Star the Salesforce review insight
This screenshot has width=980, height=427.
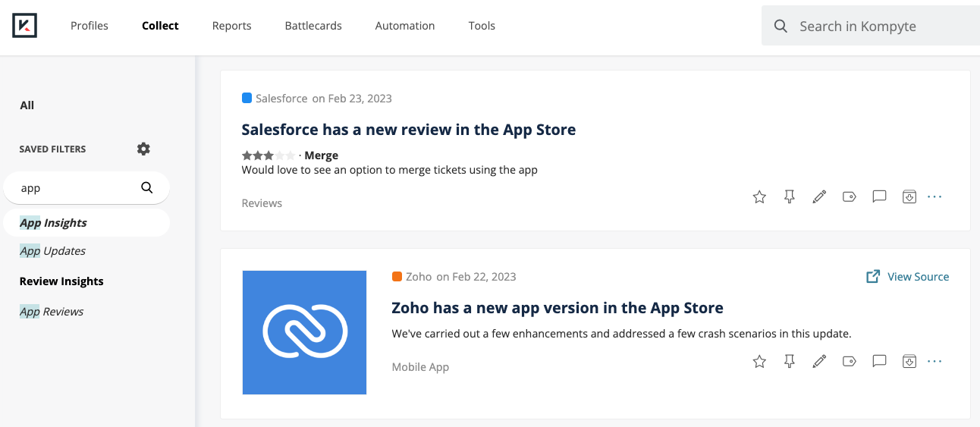coord(759,197)
